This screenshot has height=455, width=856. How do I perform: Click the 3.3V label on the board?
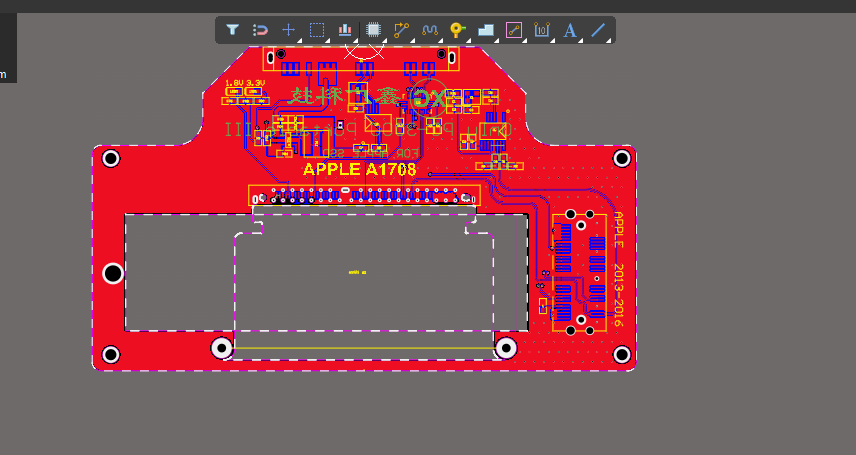[255, 83]
